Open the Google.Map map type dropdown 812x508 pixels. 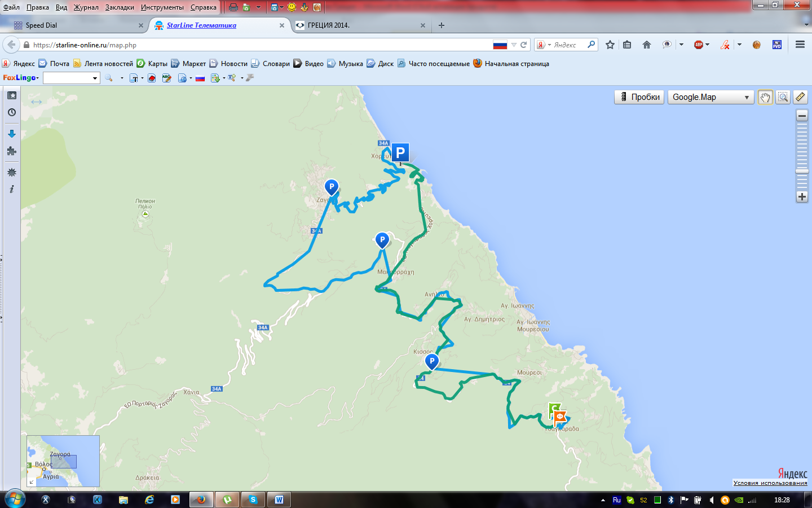click(710, 97)
